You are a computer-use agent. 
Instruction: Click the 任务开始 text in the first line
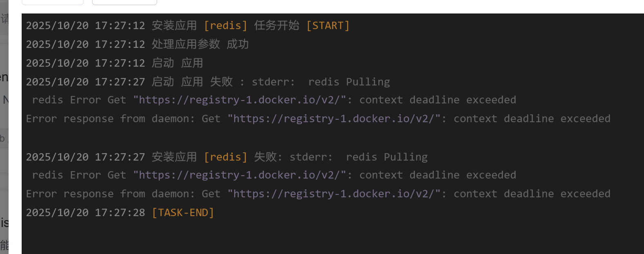(x=277, y=26)
